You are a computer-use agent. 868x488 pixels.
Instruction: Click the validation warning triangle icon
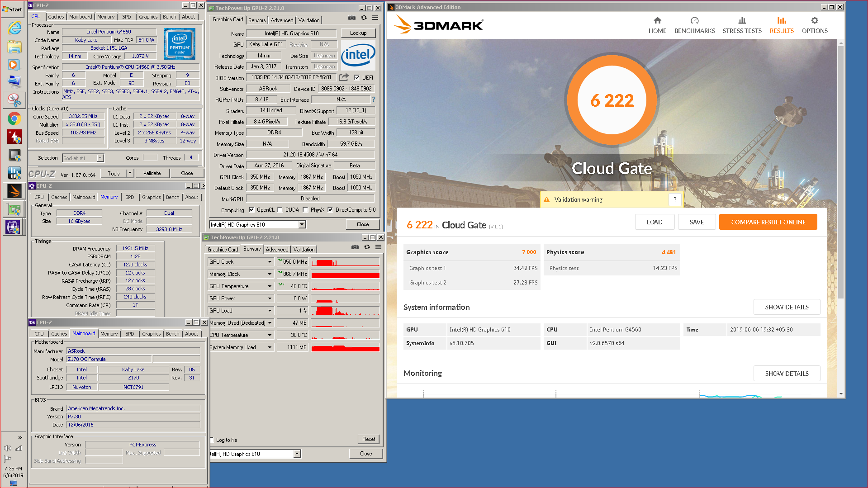click(546, 199)
